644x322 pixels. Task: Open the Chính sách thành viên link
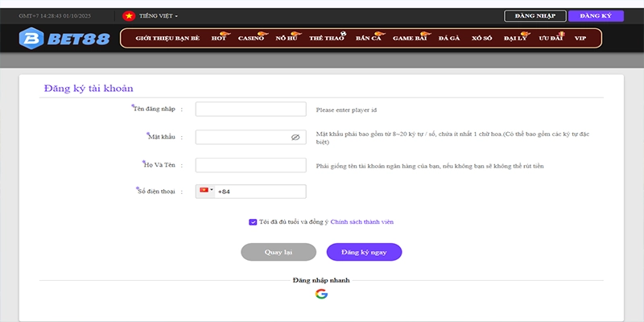(x=361, y=221)
